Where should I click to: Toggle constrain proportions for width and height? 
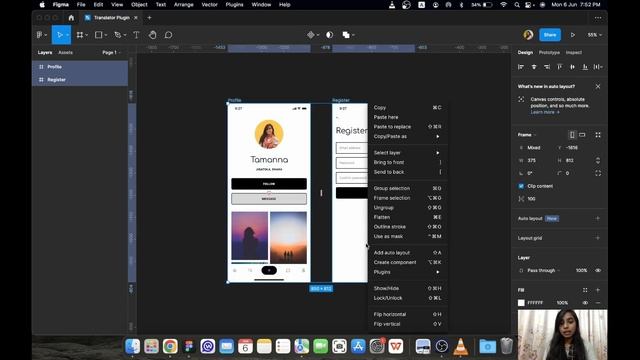pyautogui.click(x=598, y=160)
